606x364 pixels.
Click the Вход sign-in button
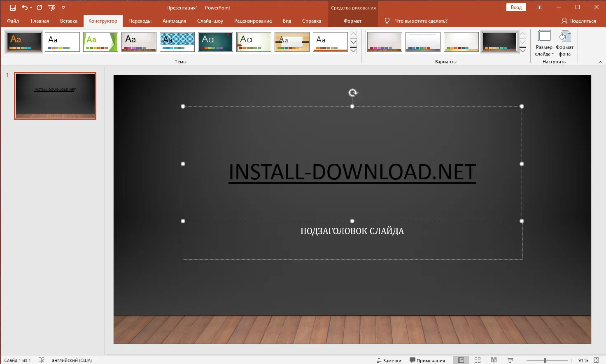516,7
